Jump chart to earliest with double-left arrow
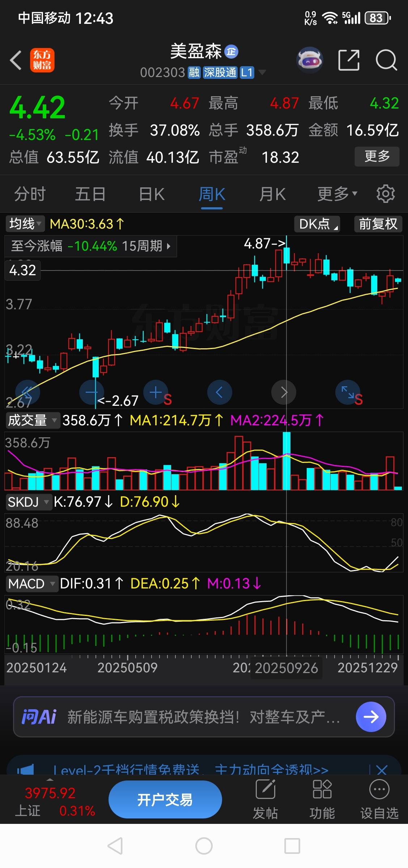Image resolution: width=408 pixels, height=868 pixels. click(x=27, y=392)
